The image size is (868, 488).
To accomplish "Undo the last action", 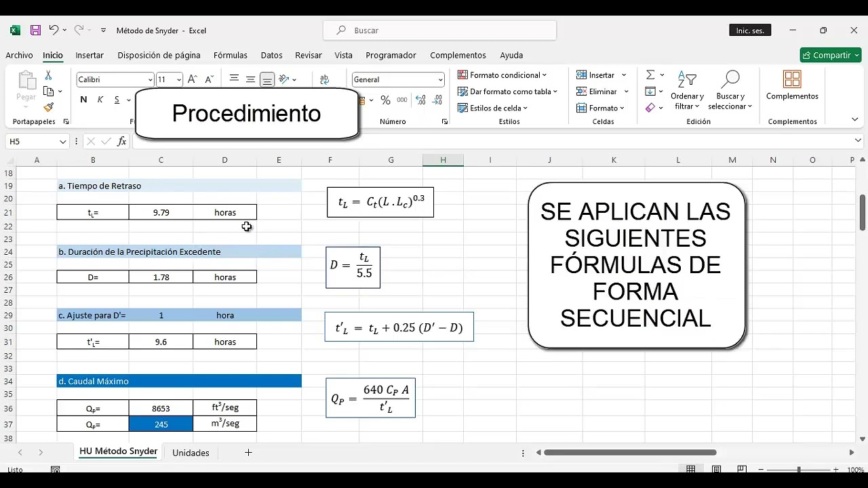I will [x=53, y=30].
